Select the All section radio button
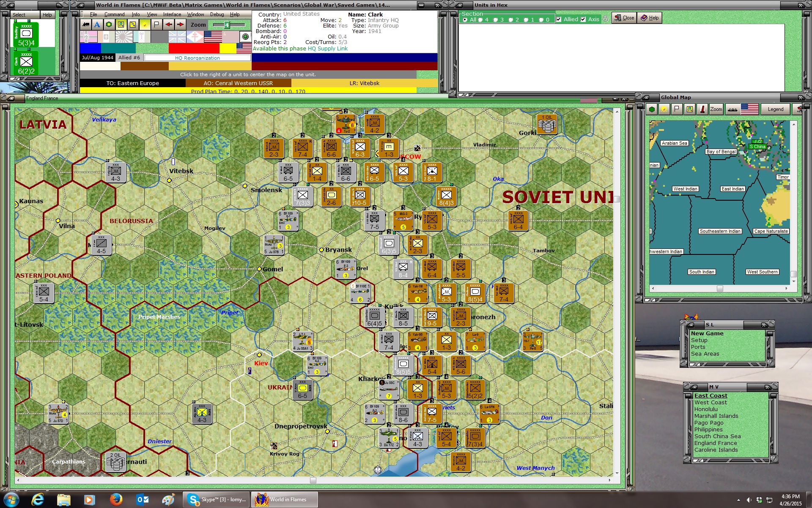The height and width of the screenshot is (508, 812). 465,19
